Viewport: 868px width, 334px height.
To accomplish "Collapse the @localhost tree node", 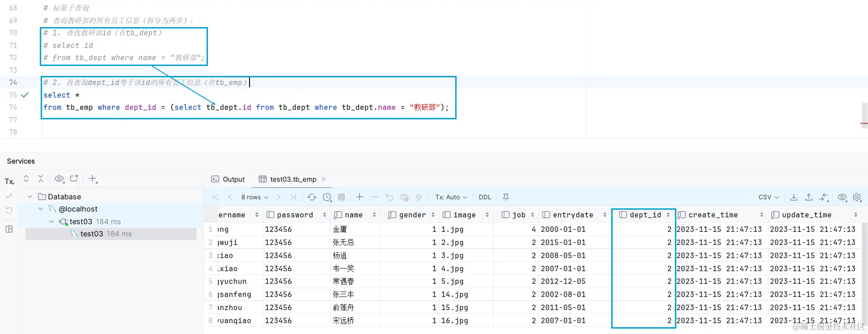I will (41, 209).
